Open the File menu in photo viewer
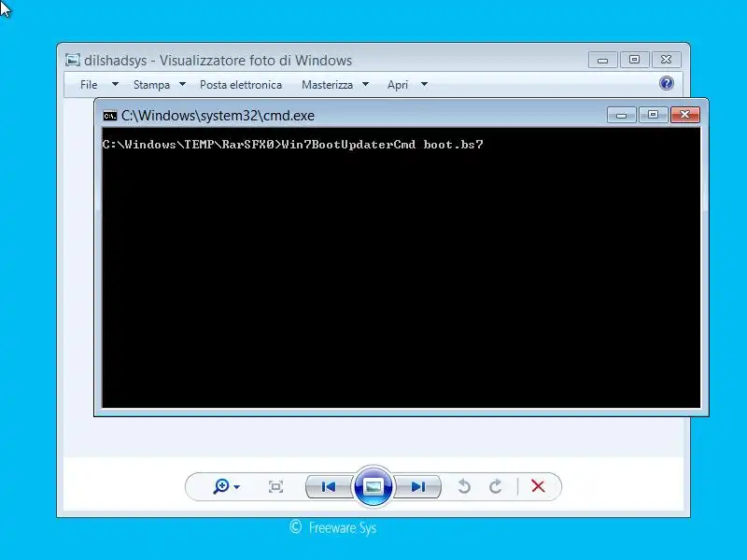 pyautogui.click(x=89, y=85)
